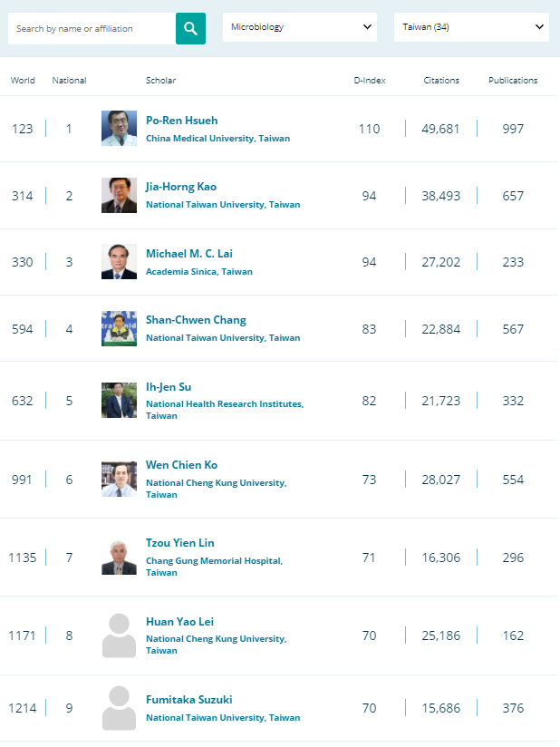Open Po-Ren Hsueh's profile photo
The image size is (560, 747).
click(119, 128)
